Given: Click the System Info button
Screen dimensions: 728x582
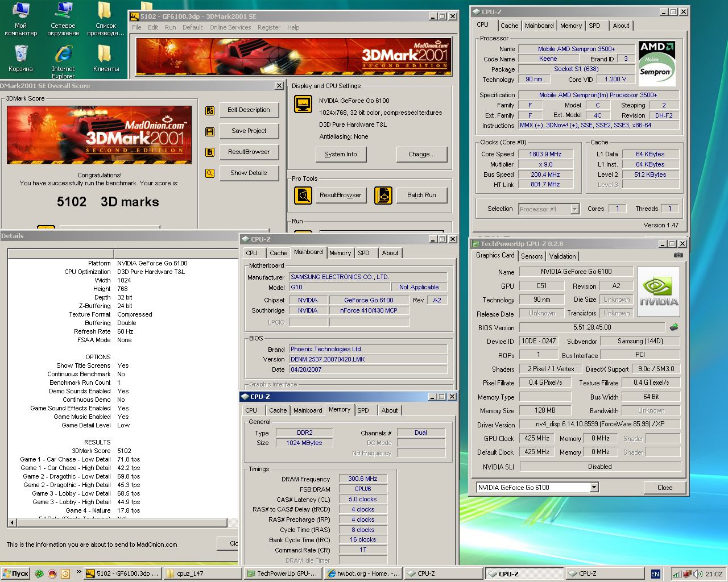Looking at the screenshot, I should [x=341, y=155].
